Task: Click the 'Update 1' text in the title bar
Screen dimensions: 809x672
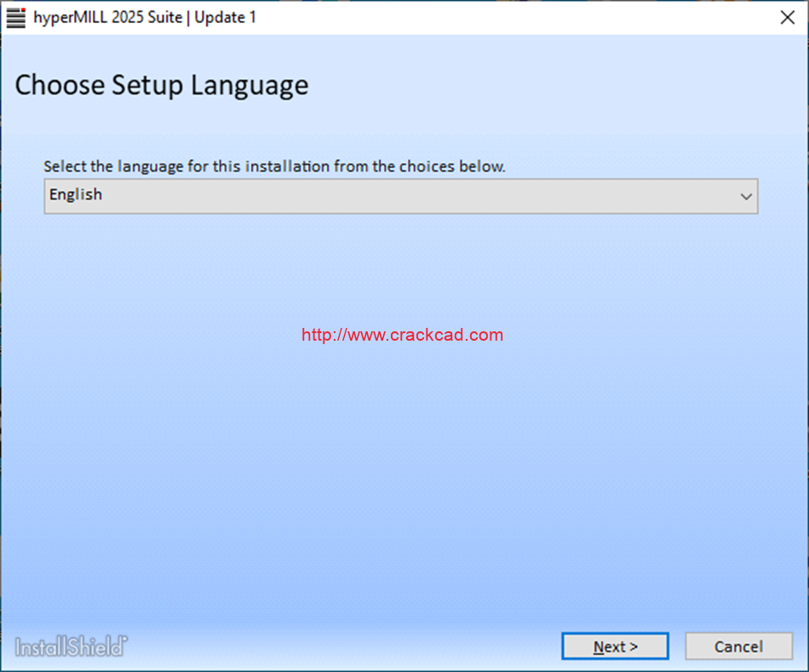Action: (225, 17)
